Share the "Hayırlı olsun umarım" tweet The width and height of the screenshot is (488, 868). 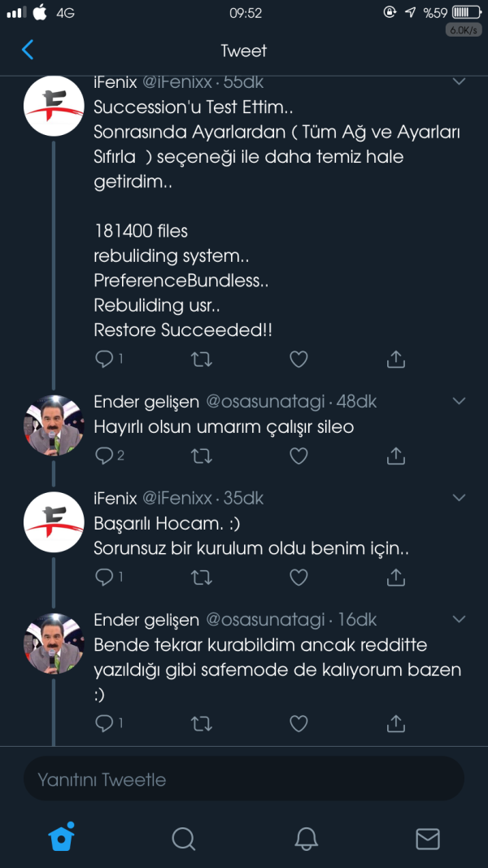coord(396,456)
